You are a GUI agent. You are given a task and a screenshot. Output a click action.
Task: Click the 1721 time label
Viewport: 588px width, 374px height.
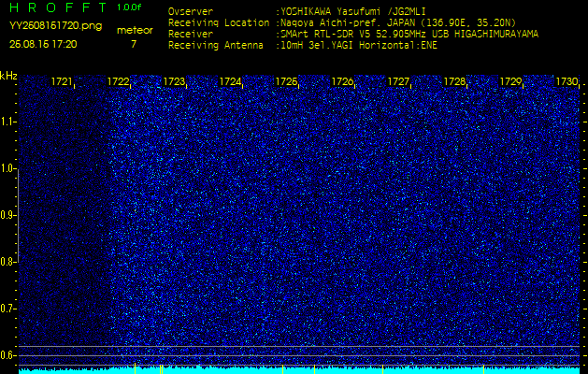62,81
